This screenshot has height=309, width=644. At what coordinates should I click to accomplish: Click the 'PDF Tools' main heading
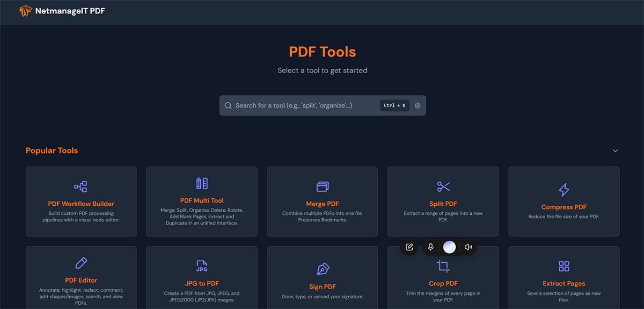[x=323, y=52]
